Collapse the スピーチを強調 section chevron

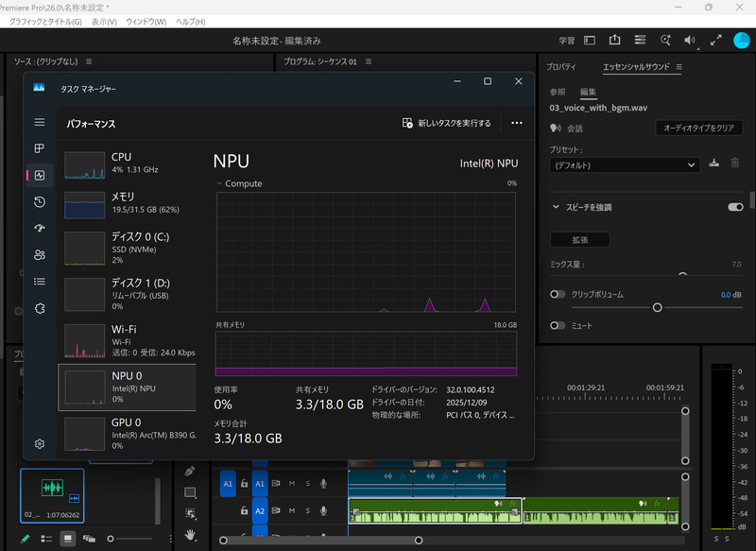tap(556, 207)
